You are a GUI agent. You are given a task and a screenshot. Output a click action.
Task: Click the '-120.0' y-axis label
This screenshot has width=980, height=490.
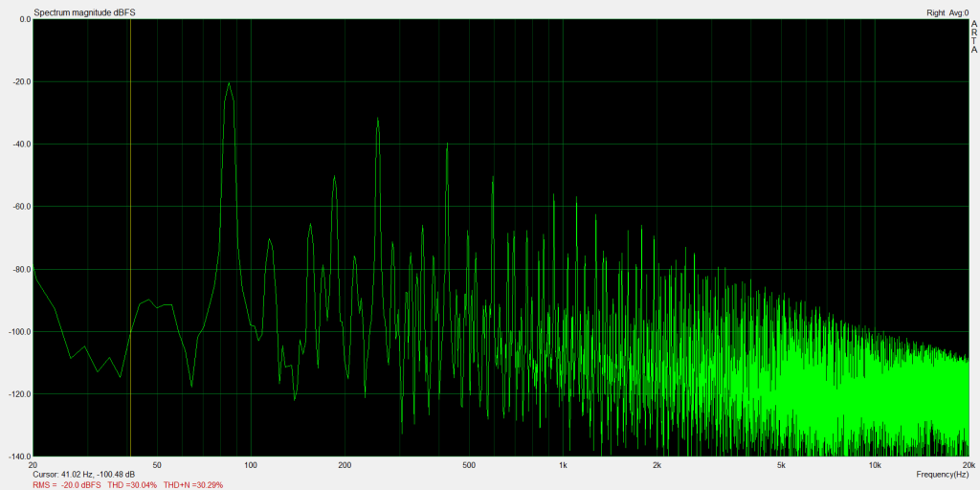coord(21,394)
